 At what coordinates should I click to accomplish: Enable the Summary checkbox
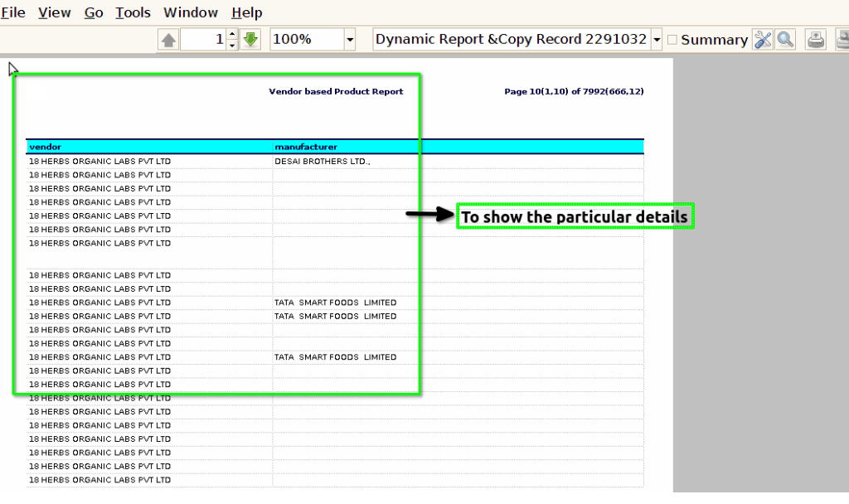pyautogui.click(x=672, y=40)
